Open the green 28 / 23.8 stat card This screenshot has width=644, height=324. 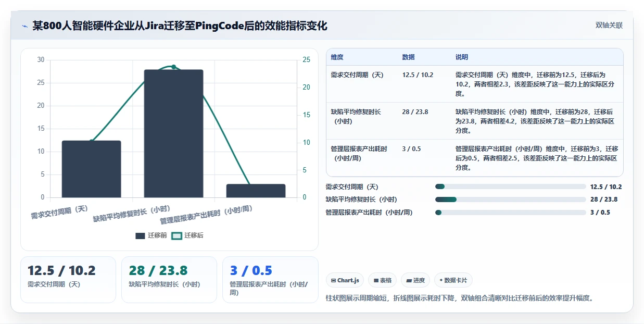coord(169,279)
